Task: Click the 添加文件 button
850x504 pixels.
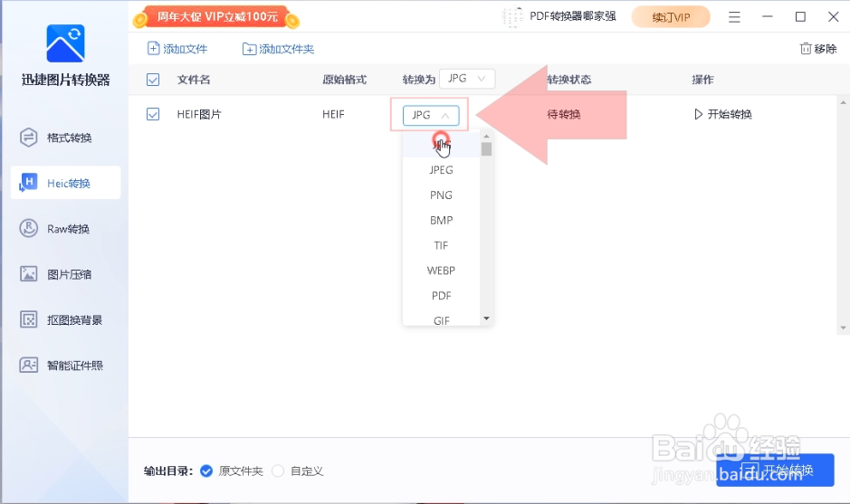Action: pyautogui.click(x=177, y=49)
